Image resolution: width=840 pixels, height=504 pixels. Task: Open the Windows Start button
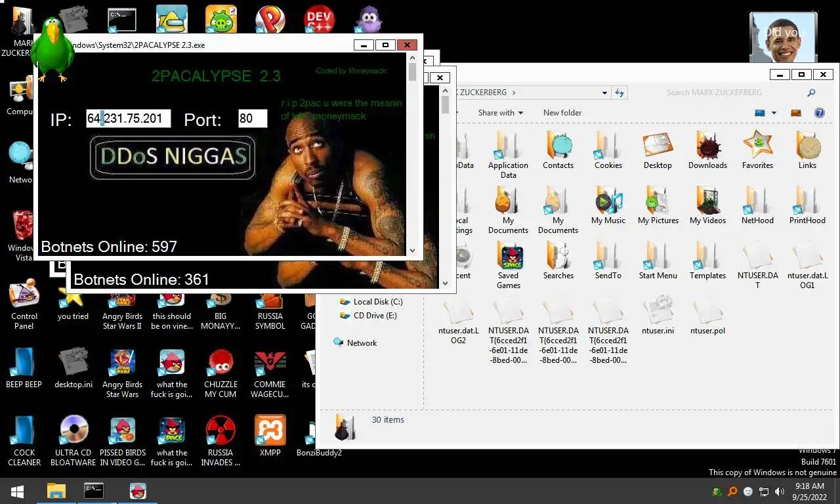click(18, 491)
